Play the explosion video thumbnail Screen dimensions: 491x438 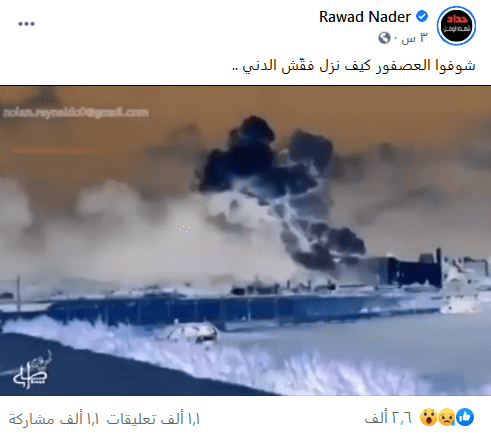coord(245,241)
